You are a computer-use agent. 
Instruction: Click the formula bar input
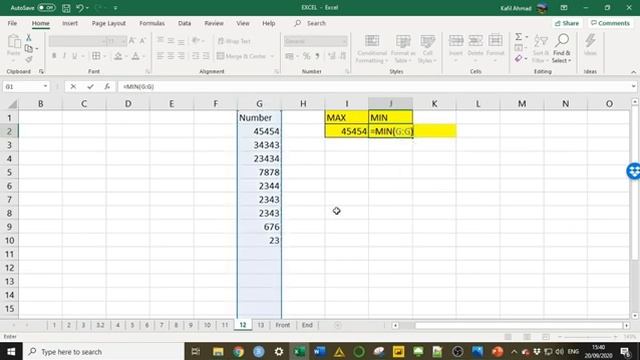(373, 87)
